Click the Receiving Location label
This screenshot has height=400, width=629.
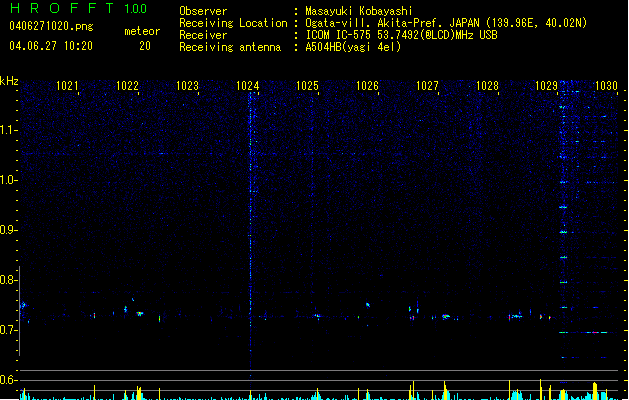(233, 23)
